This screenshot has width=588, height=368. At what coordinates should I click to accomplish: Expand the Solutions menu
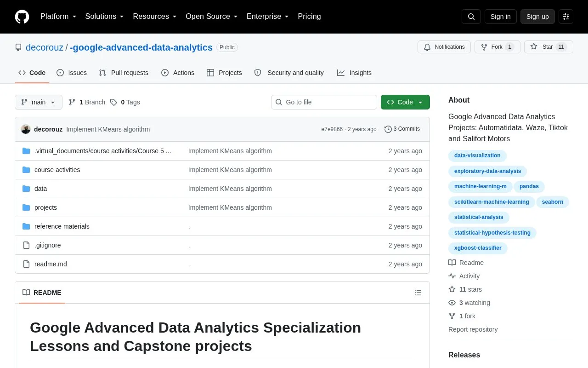click(105, 17)
